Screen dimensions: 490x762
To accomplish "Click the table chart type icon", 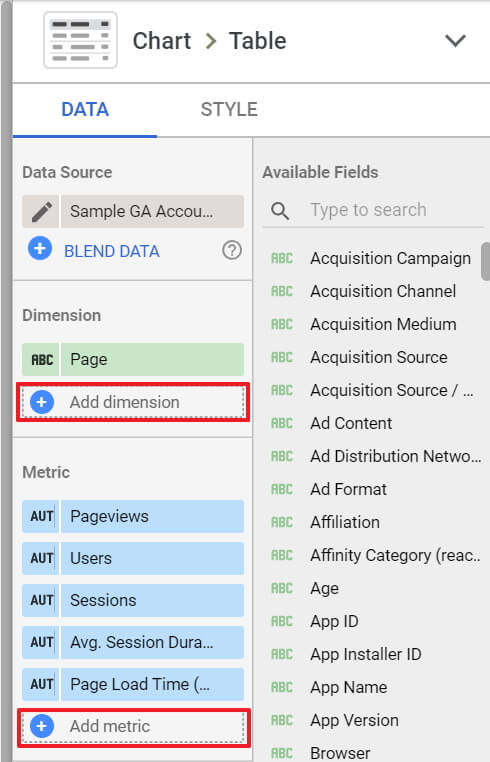I will coord(80,40).
